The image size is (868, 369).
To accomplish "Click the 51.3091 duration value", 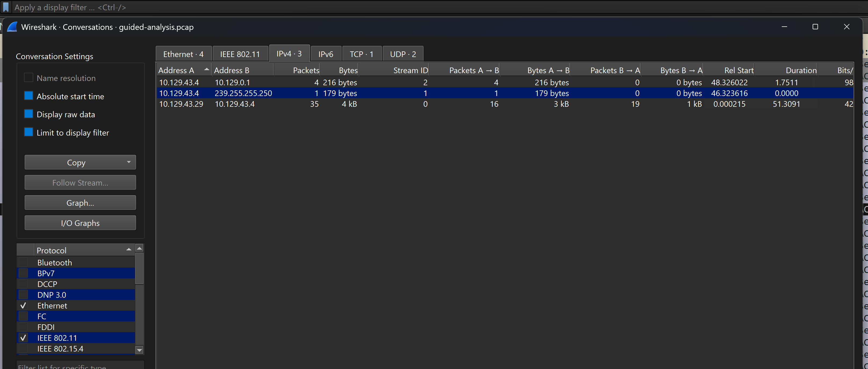I will click(786, 104).
